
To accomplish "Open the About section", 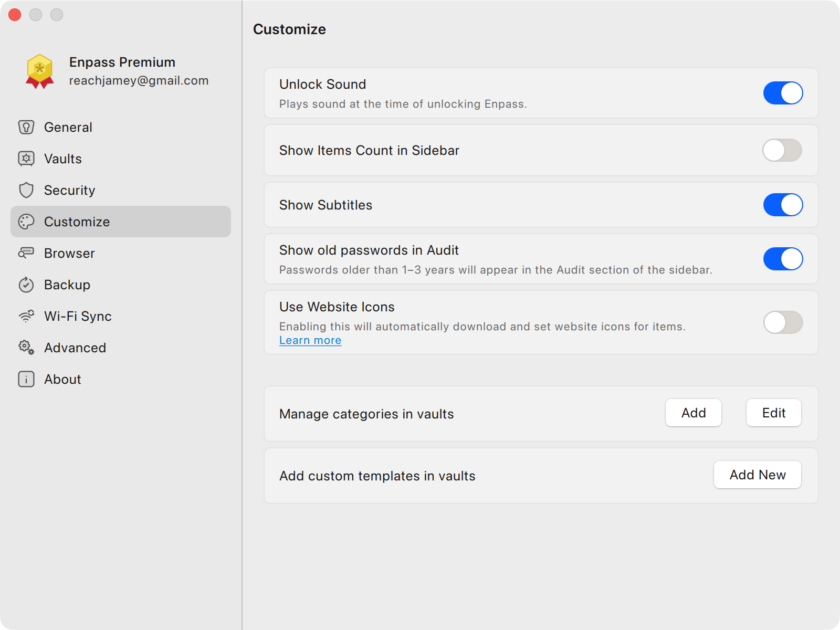I will [121, 379].
